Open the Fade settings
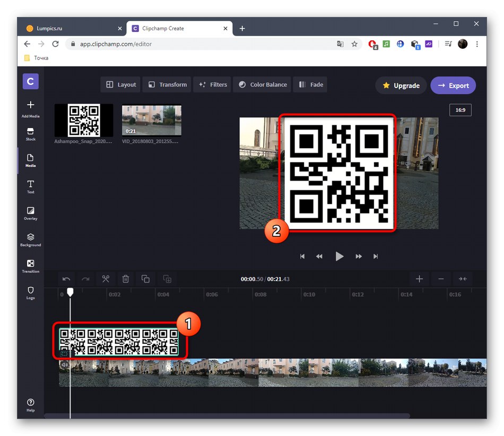 point(310,84)
